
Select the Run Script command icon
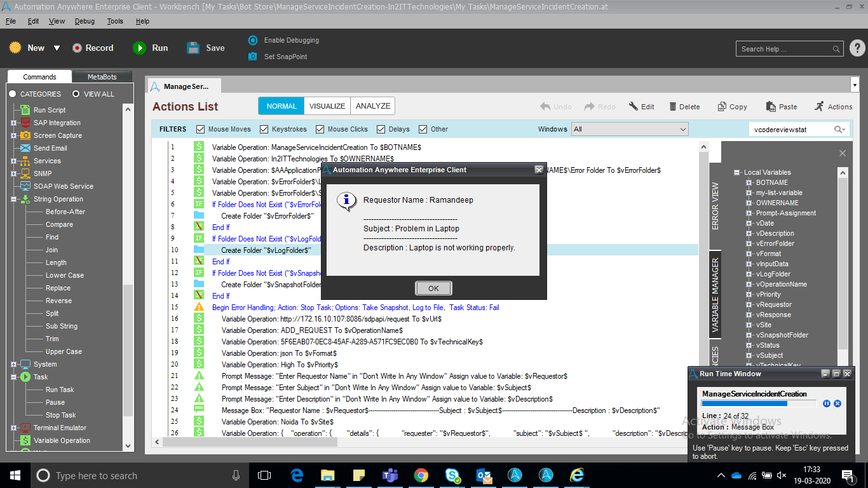pyautogui.click(x=25, y=110)
